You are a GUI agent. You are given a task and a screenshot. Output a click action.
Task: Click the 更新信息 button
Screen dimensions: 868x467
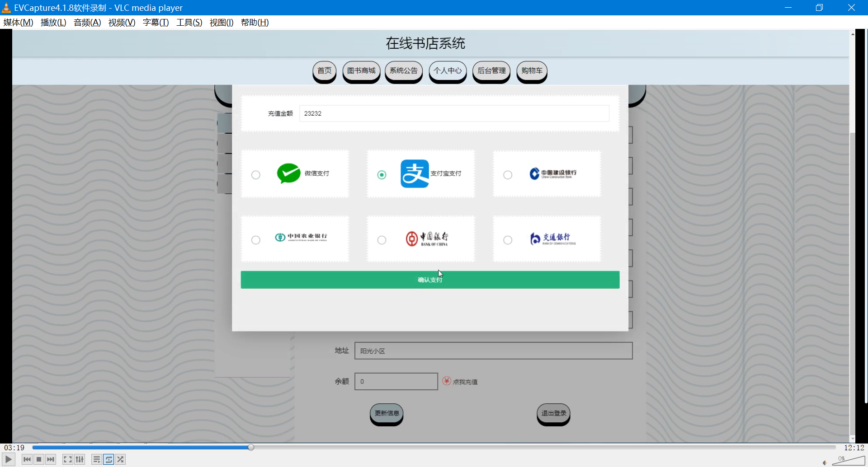(387, 414)
